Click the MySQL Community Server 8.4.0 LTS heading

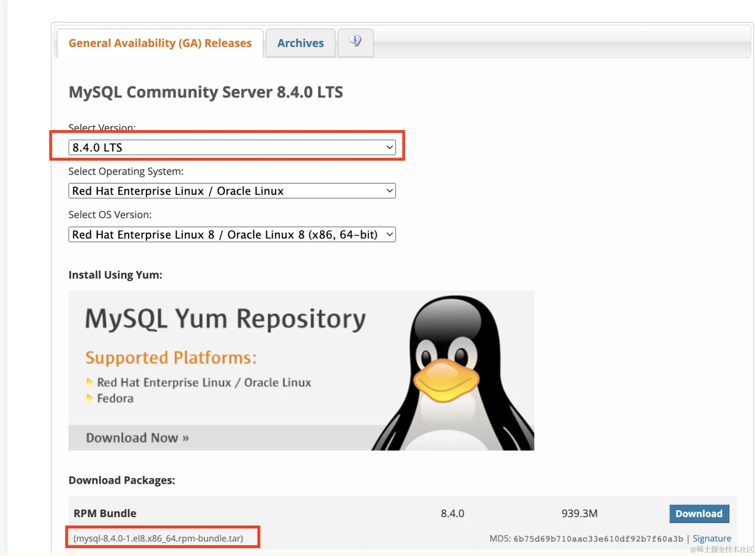[206, 92]
